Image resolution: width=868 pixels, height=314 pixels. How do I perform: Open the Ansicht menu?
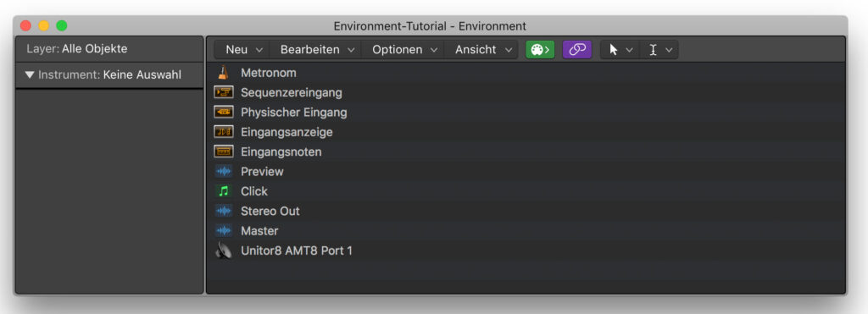coord(482,50)
